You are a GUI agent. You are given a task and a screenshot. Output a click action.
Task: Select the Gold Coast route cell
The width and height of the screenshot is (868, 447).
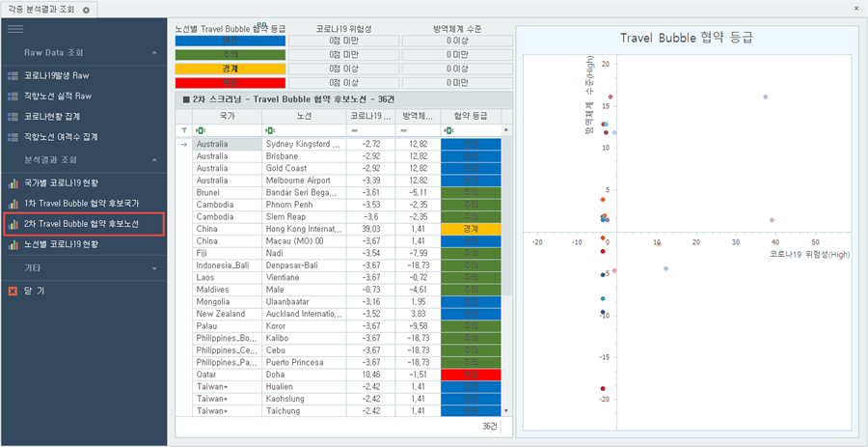pos(304,168)
